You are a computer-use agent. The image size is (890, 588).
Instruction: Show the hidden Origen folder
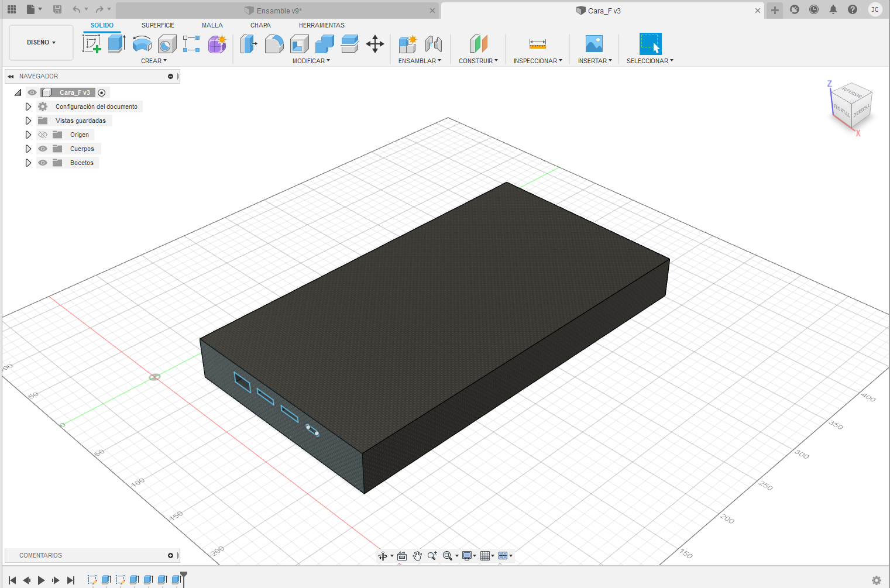(43, 135)
